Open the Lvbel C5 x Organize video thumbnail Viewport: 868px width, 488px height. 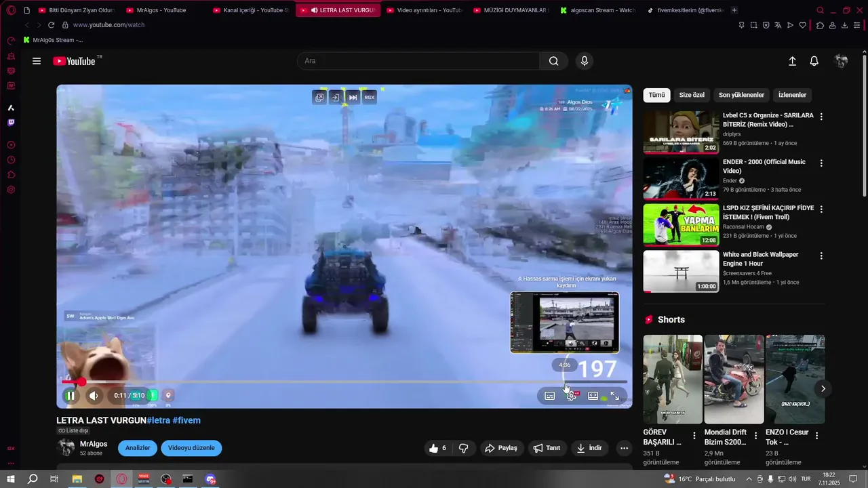(x=682, y=132)
